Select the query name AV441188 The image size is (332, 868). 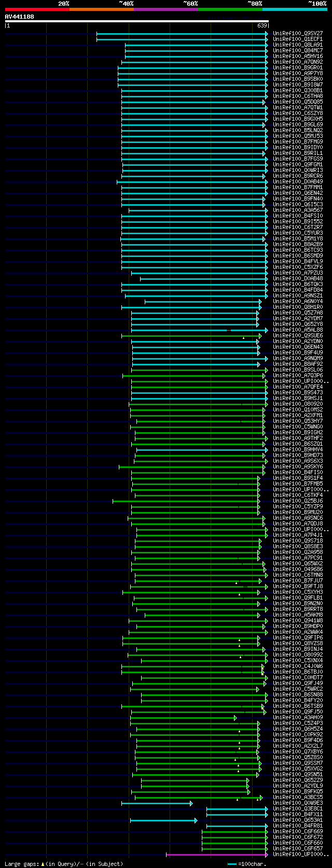click(x=19, y=17)
